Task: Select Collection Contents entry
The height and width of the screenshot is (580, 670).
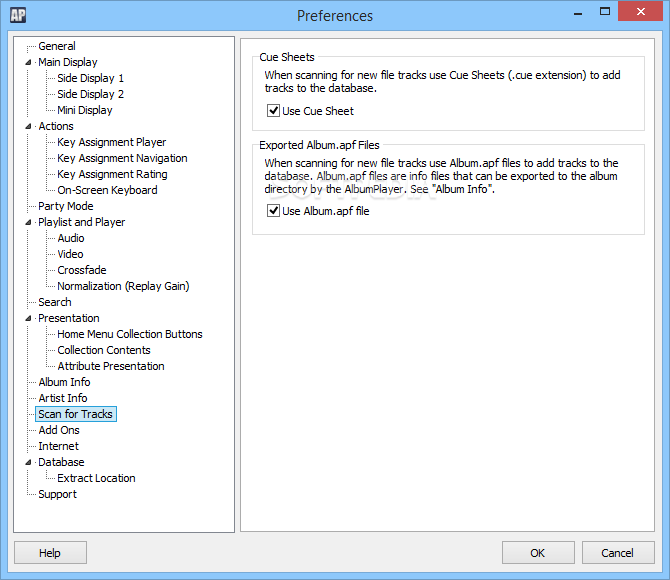Action: click(104, 350)
